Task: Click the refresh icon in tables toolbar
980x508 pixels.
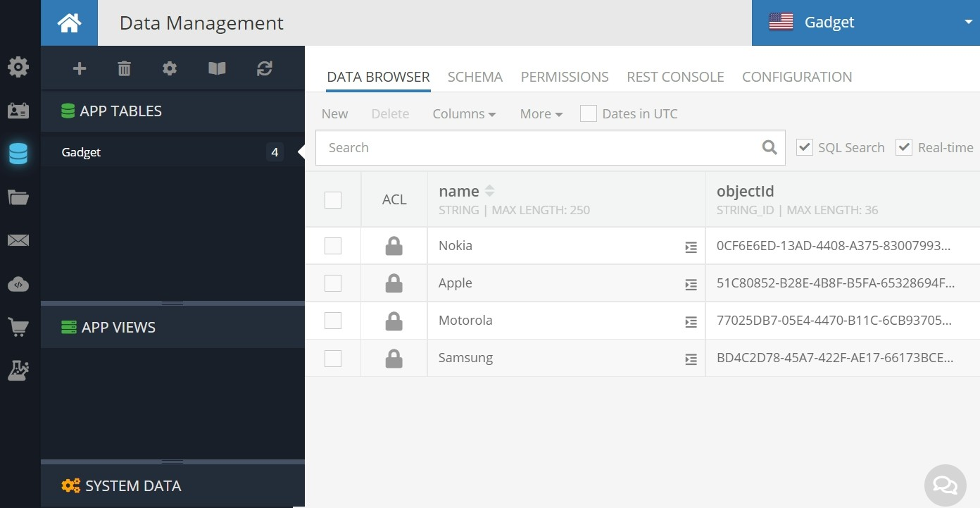Action: coord(264,68)
